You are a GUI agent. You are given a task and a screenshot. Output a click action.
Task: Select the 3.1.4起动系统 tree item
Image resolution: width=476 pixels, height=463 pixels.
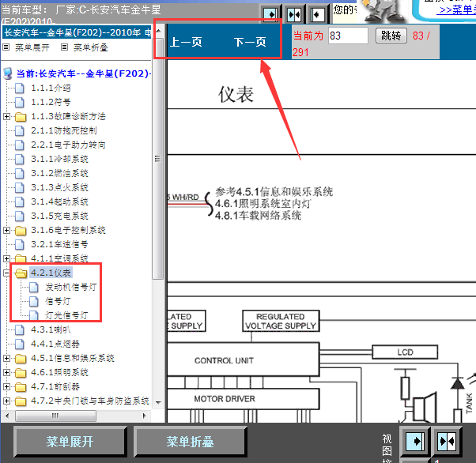59,201
